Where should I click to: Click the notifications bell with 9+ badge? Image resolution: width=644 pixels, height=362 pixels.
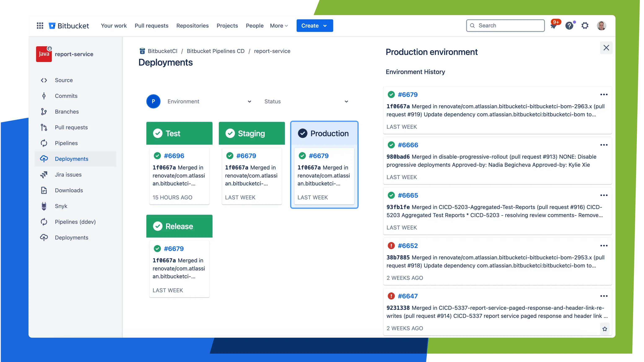pyautogui.click(x=554, y=26)
